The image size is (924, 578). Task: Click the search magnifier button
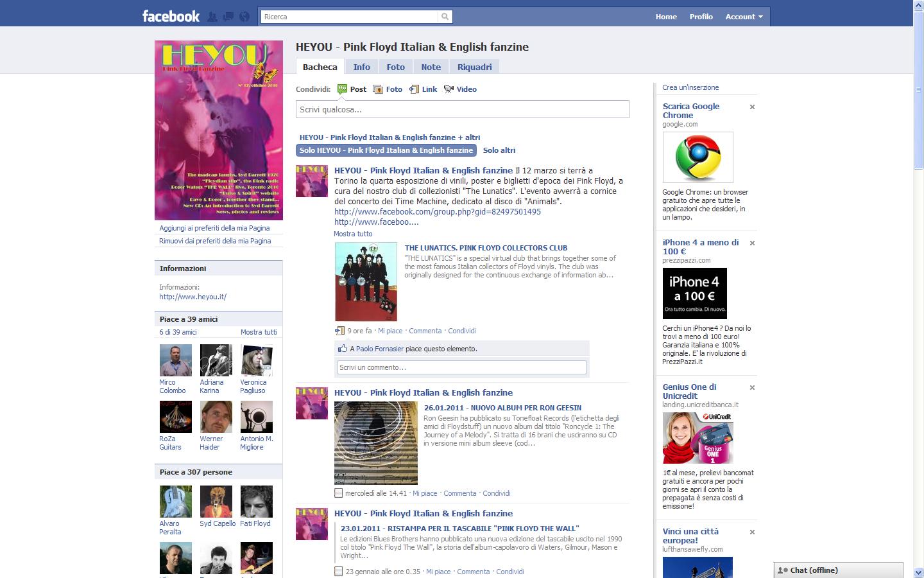click(x=445, y=17)
